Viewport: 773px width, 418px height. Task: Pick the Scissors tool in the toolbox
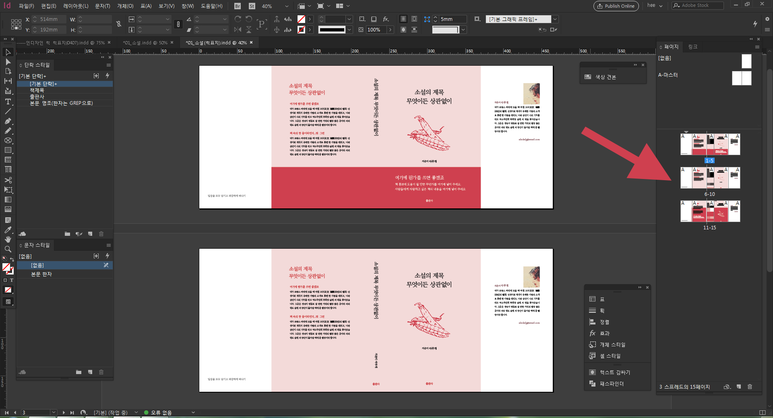pyautogui.click(x=8, y=178)
